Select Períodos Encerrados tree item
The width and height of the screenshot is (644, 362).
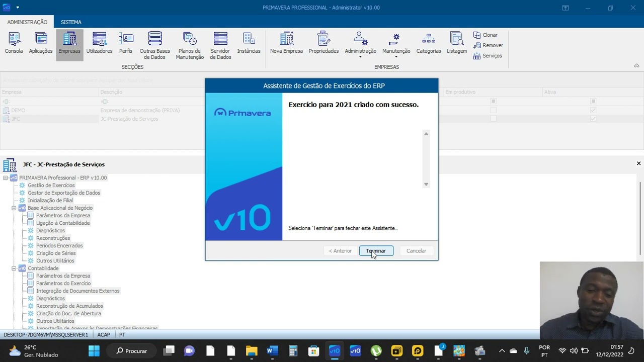(x=59, y=246)
